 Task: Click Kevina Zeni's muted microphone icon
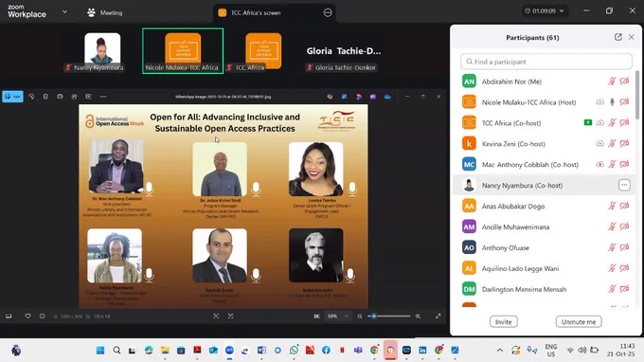612,143
